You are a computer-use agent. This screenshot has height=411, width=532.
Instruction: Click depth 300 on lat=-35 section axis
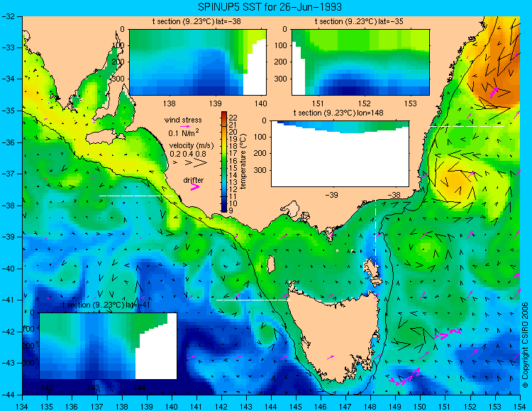tap(281, 79)
